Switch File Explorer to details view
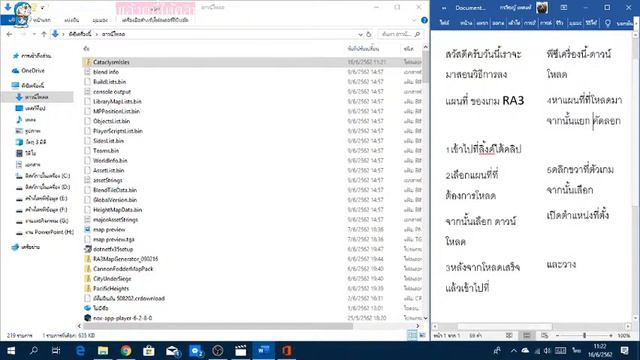640x360 pixels. [412, 335]
